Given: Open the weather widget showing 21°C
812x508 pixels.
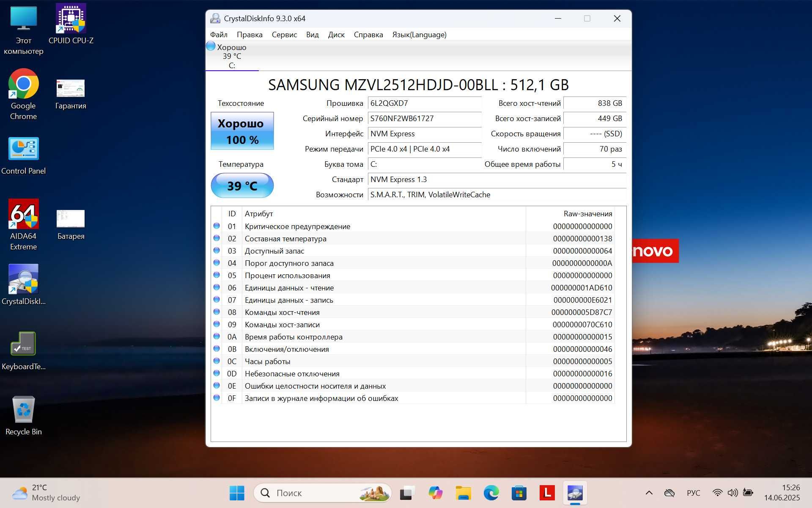Looking at the screenshot, I should point(47,493).
